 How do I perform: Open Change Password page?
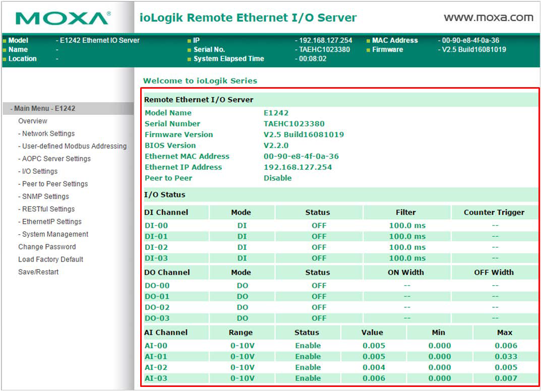point(47,247)
